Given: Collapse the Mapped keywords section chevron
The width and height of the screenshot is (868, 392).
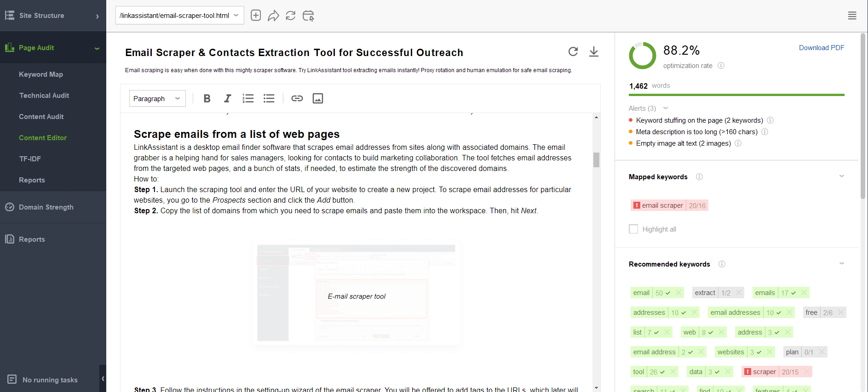Looking at the screenshot, I should pyautogui.click(x=842, y=176).
